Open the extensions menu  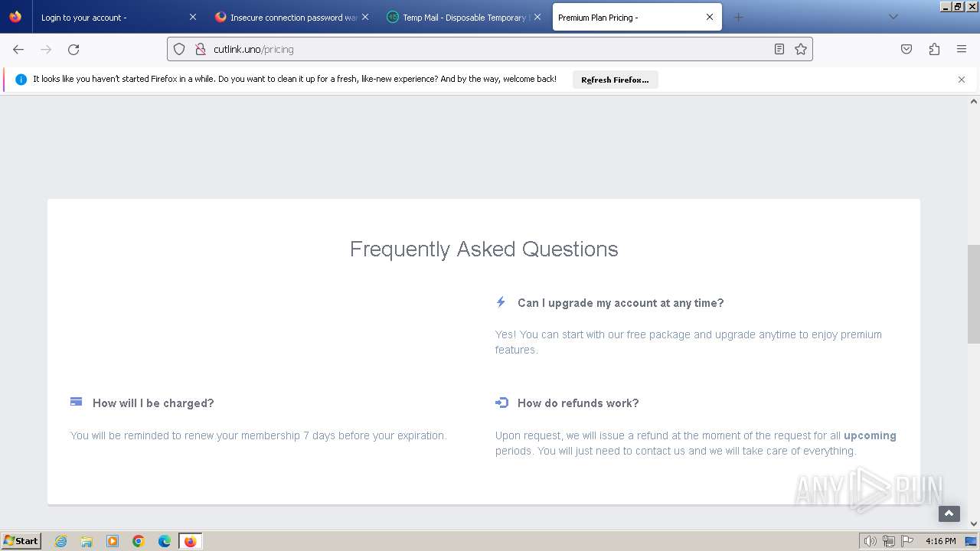pyautogui.click(x=934, y=49)
